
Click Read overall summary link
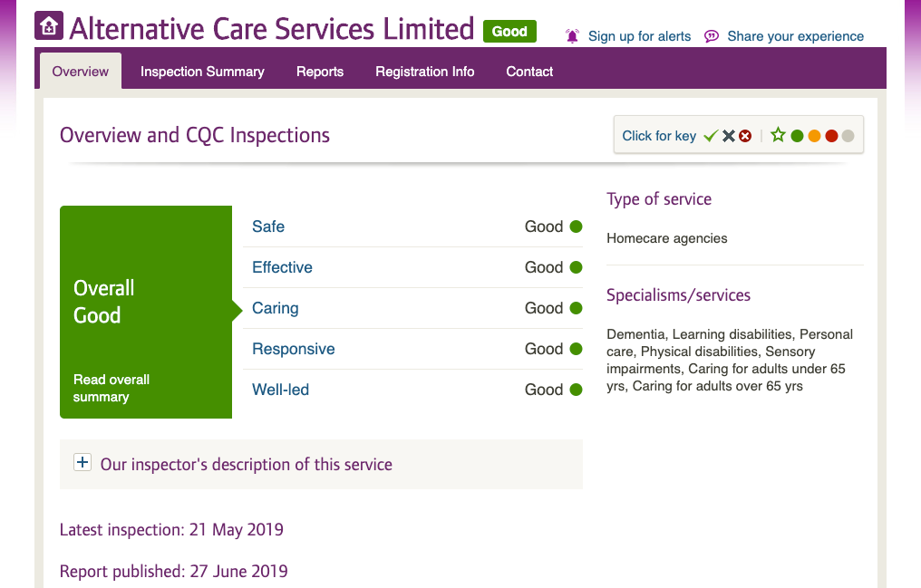point(111,389)
